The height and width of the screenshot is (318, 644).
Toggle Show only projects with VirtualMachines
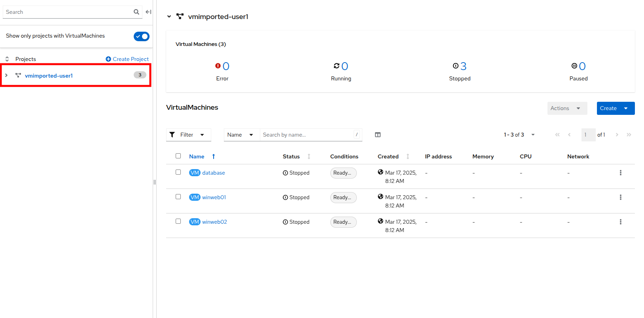pos(141,36)
